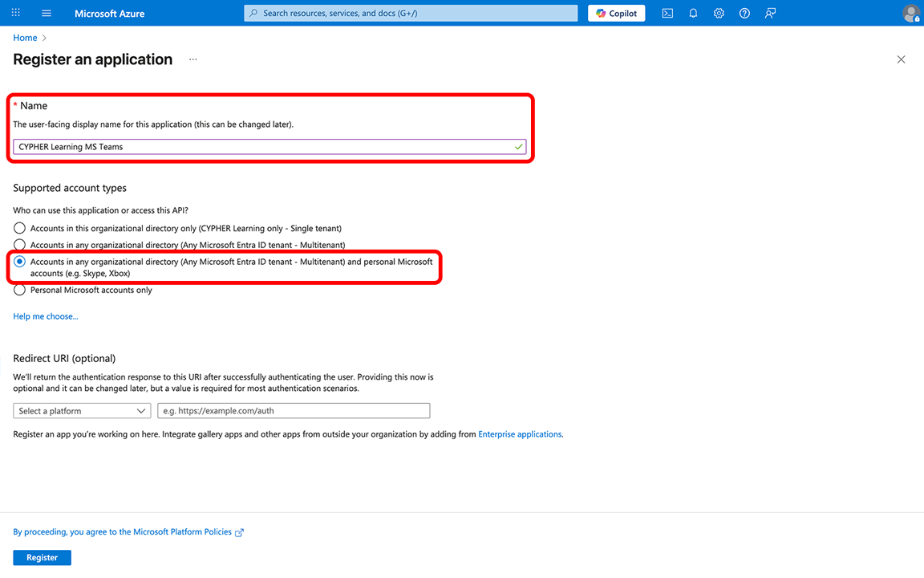Open the Enterprise applications link
Screen dimensions: 924x578
pos(520,434)
